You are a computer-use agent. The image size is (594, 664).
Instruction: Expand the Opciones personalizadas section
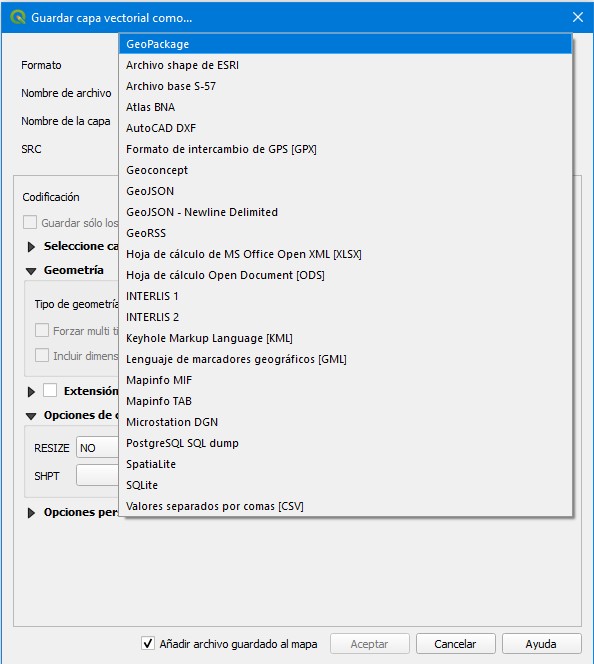point(31,513)
